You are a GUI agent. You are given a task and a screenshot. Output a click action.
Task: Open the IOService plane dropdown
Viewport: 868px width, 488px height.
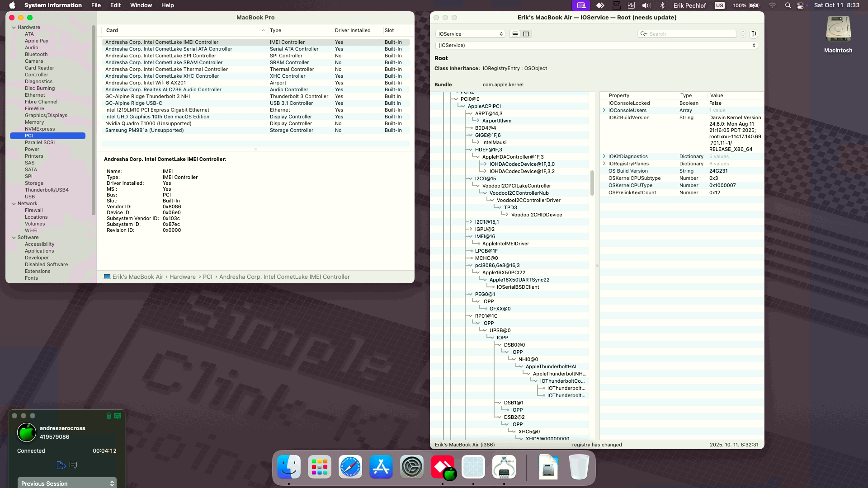pyautogui.click(x=470, y=34)
